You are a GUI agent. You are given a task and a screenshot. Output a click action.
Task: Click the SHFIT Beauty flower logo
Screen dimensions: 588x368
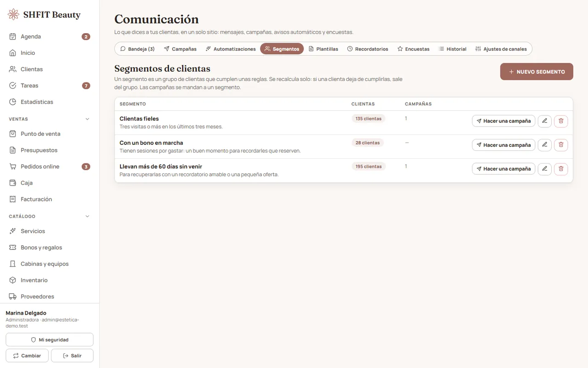point(14,15)
